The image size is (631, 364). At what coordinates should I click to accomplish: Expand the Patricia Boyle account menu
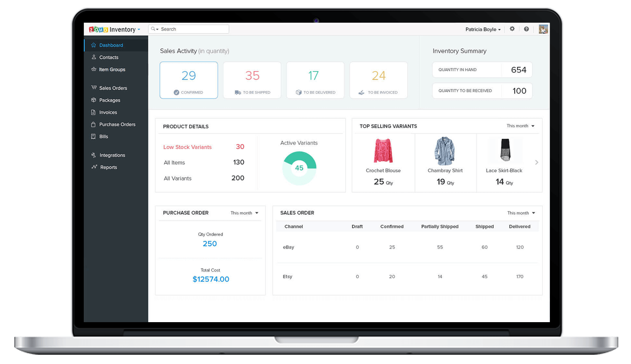483,29
